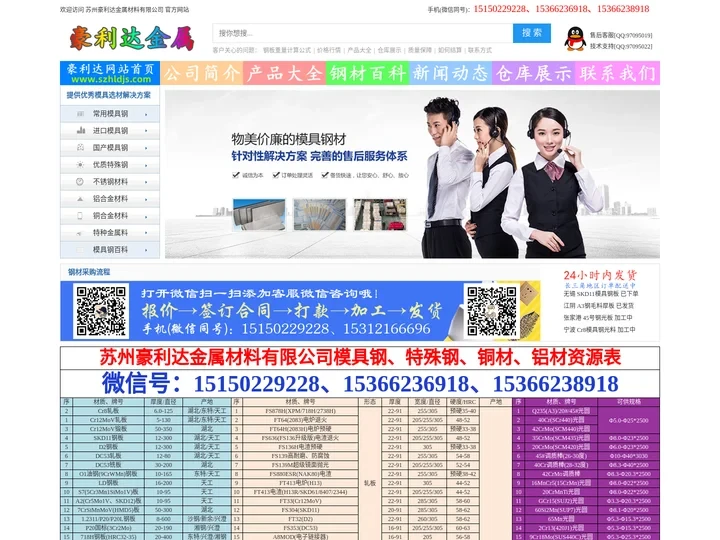Click the 提供优秀模具选材解决方案 sidebar header
Screen dimensions: 720x540
click(x=109, y=95)
